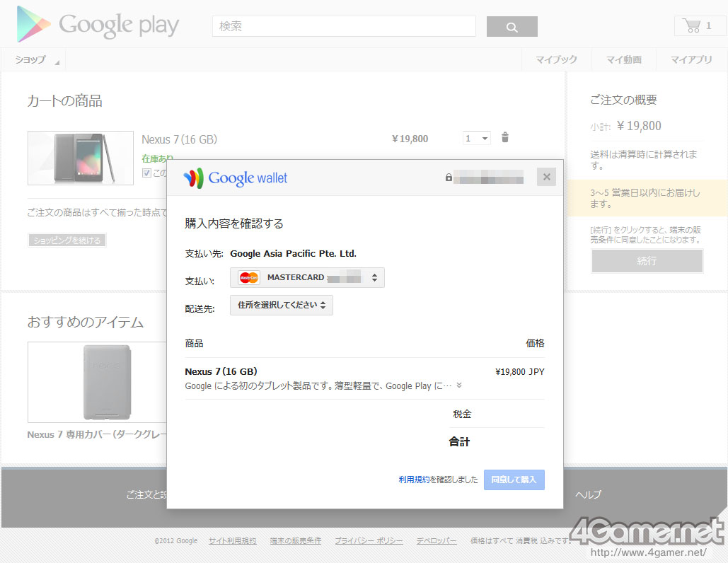
Task: Click the 税金 tax label
Action: (462, 414)
